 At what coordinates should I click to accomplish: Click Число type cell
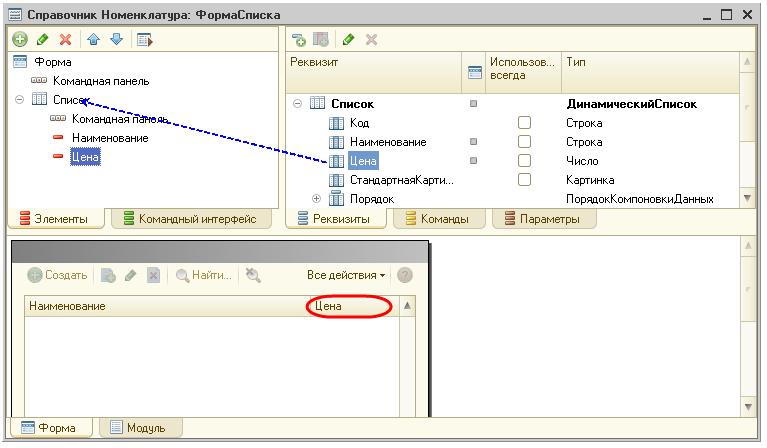pyautogui.click(x=582, y=161)
